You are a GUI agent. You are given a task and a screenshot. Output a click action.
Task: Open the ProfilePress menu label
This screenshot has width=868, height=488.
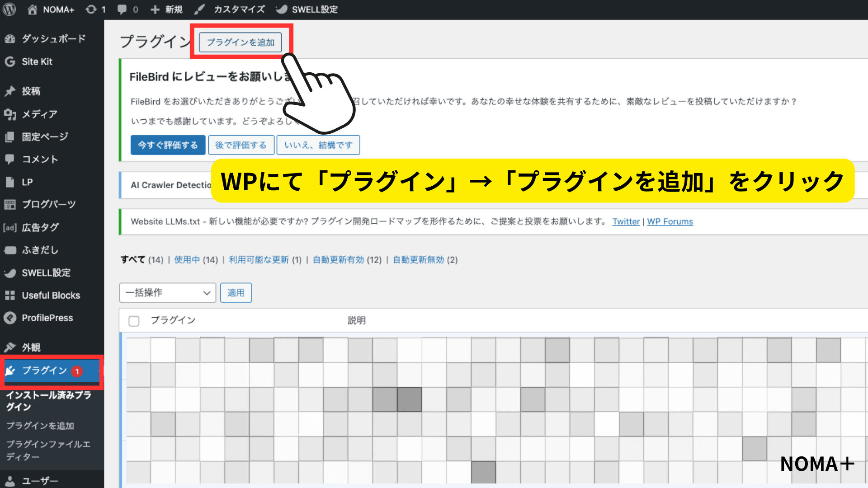[47, 318]
